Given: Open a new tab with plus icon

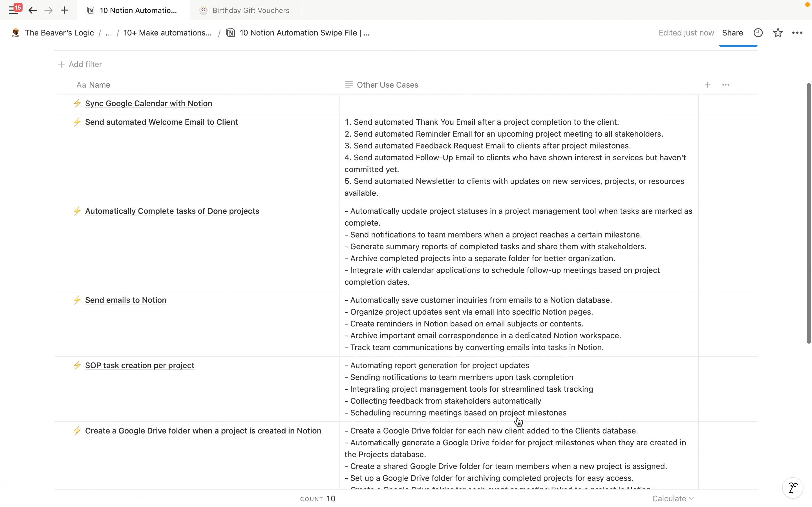Looking at the screenshot, I should coord(64,10).
